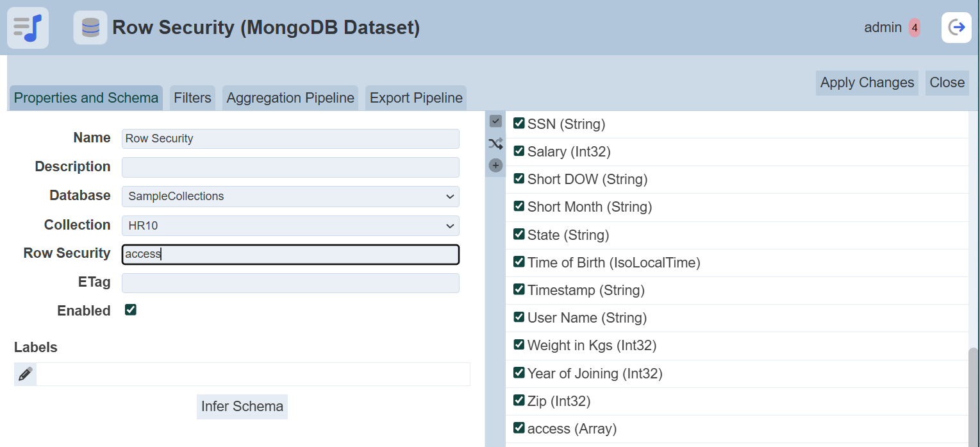
Task: Uncheck the Salary (Int32) field
Action: click(519, 151)
